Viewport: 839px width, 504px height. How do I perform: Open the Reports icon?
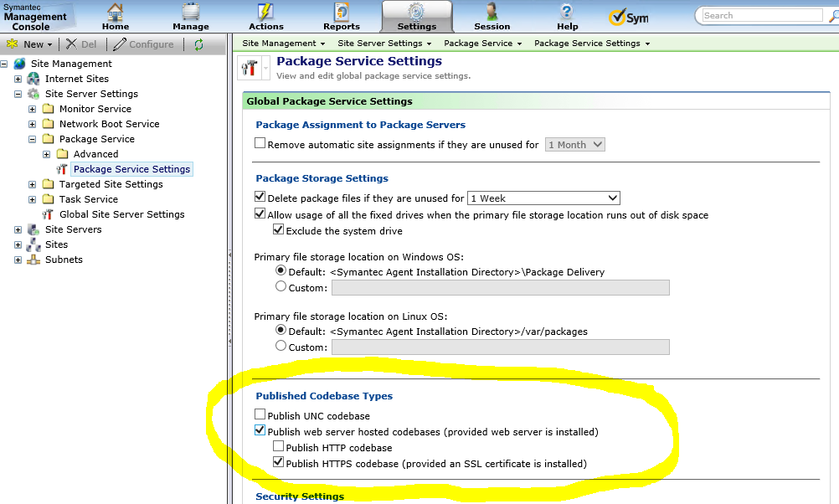click(342, 12)
